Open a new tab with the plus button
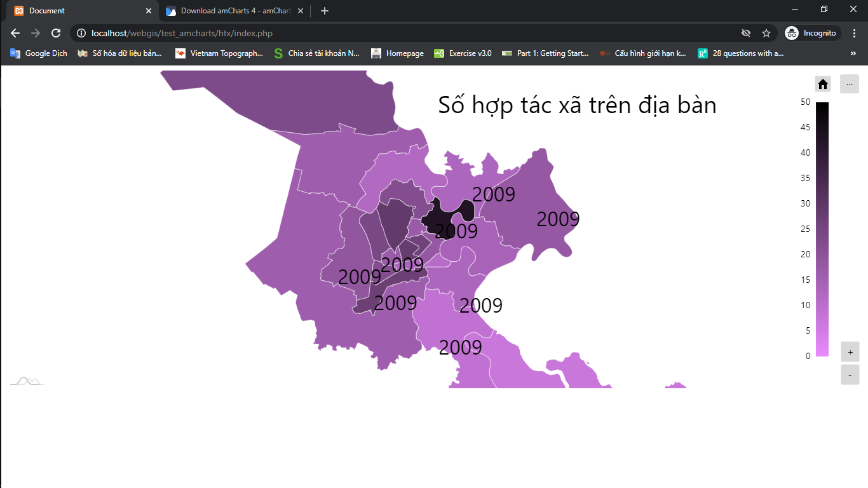 325,11
